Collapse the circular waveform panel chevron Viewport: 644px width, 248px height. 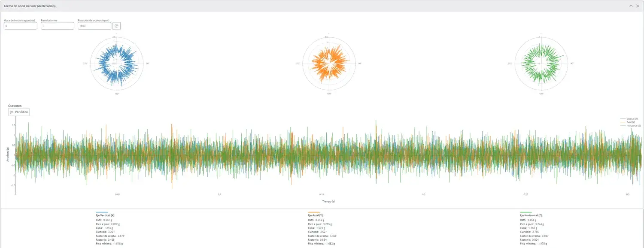click(x=631, y=6)
